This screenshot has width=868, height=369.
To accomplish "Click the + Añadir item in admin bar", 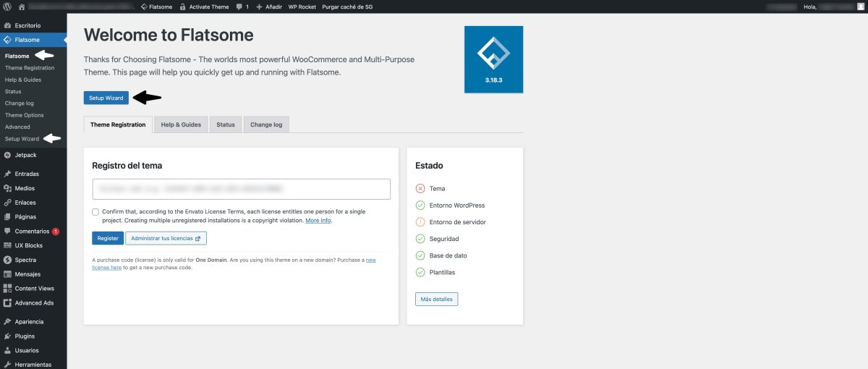I will [269, 7].
